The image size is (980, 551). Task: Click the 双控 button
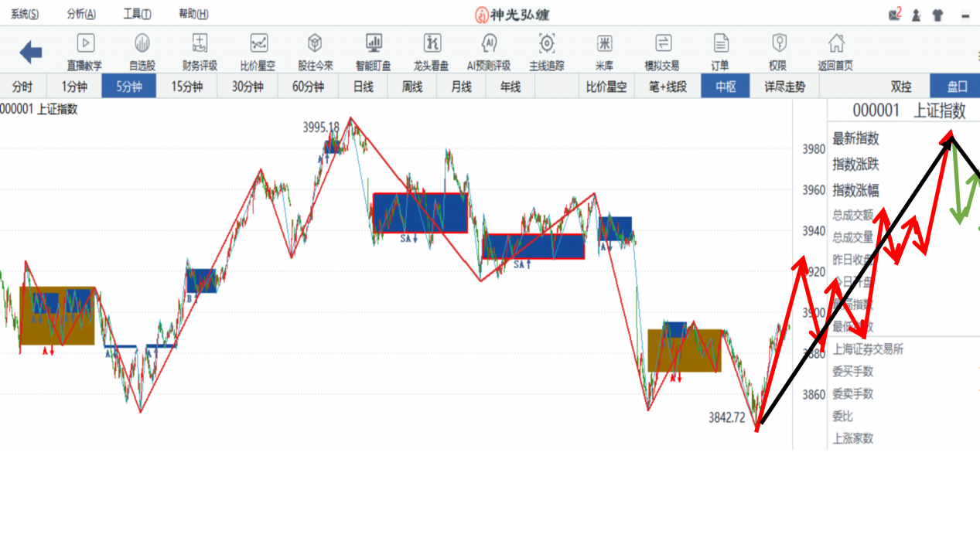(901, 87)
